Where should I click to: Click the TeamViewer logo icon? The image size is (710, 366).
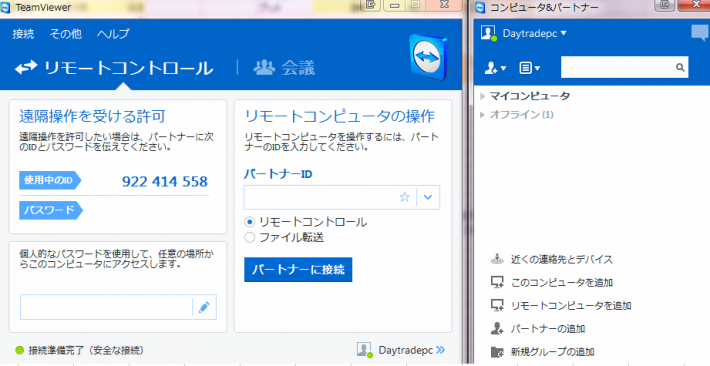[428, 58]
